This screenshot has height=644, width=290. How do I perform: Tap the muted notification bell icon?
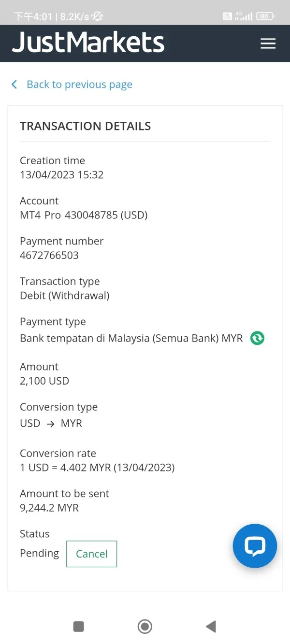pyautogui.click(x=97, y=16)
